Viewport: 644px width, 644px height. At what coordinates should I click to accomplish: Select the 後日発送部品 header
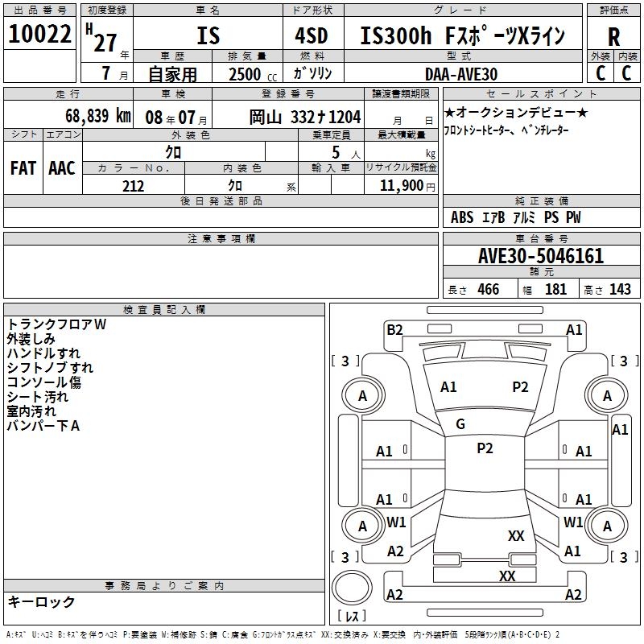point(221,201)
